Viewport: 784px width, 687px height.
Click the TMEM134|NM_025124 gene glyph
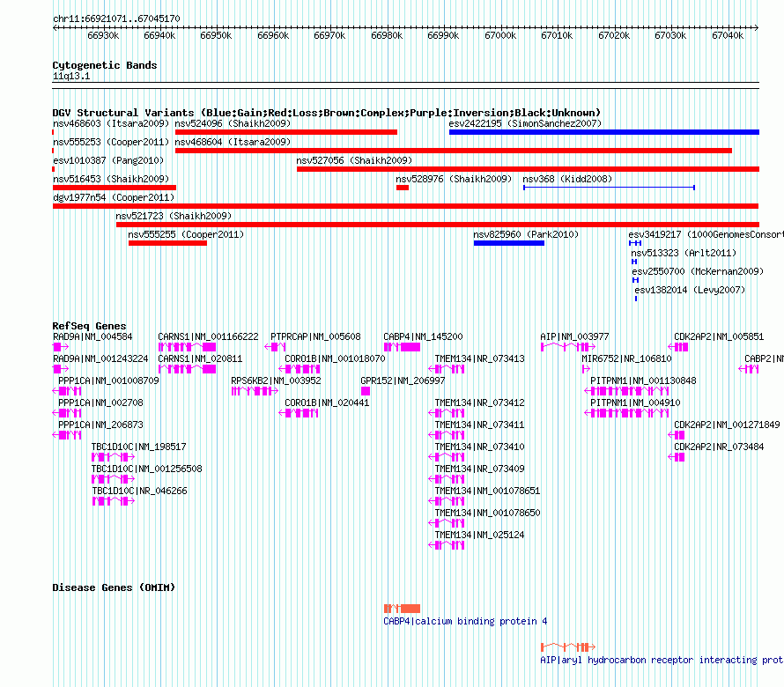(x=447, y=545)
